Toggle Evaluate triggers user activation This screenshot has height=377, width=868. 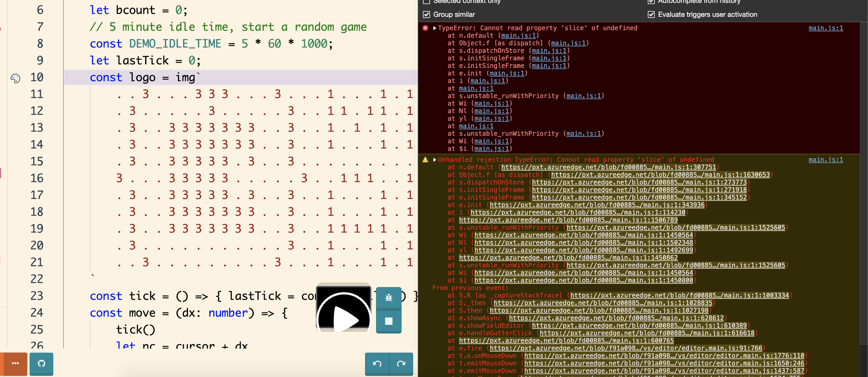tap(651, 14)
